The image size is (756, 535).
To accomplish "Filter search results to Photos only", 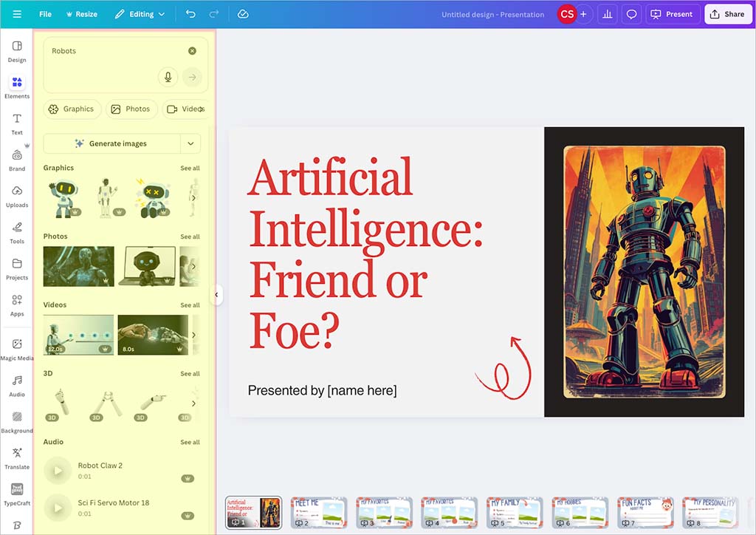I will (131, 109).
